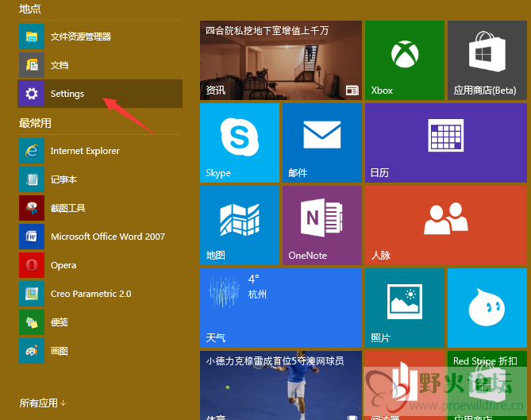The image size is (531, 420).
Task: Click the 截图工具 text label
Action: click(67, 208)
